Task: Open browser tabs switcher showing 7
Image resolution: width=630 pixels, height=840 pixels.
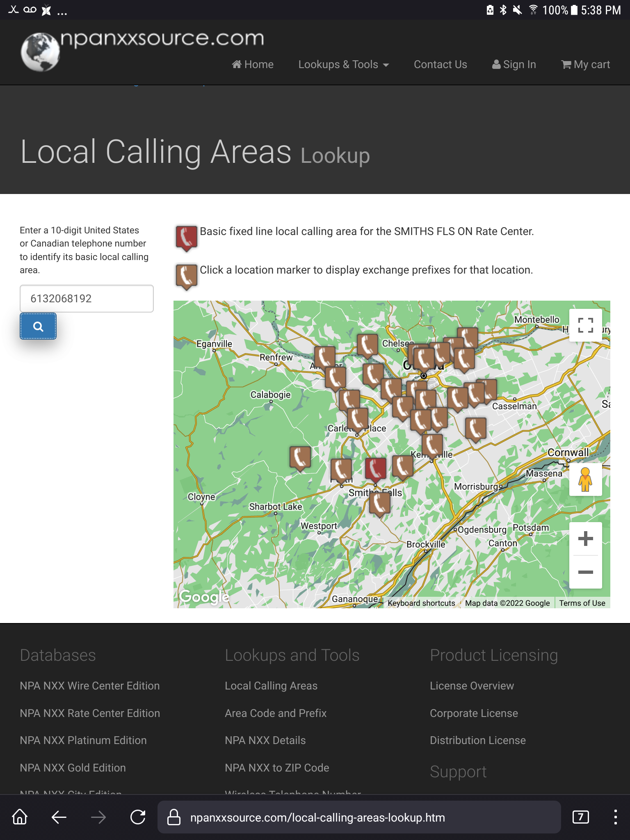Action: (x=580, y=817)
